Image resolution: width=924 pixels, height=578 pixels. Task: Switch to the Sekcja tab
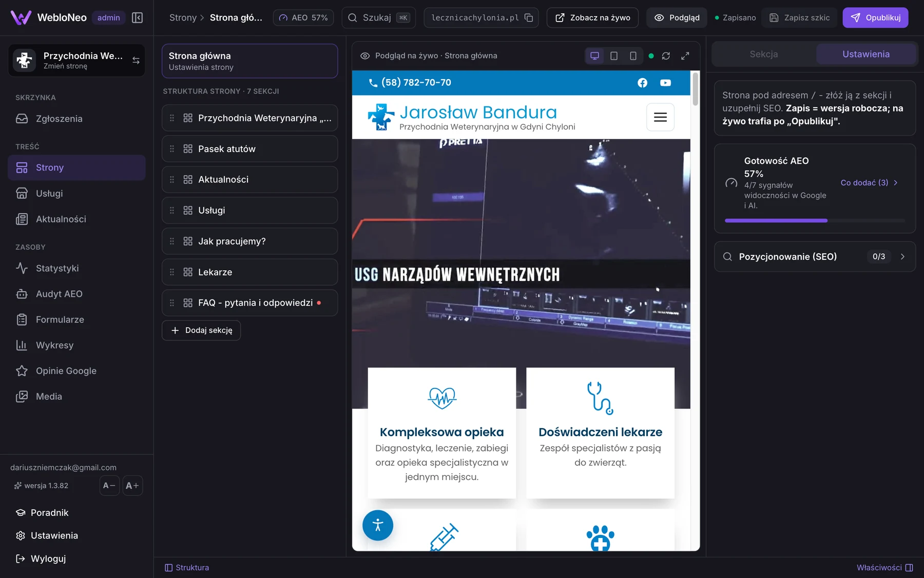tap(764, 54)
